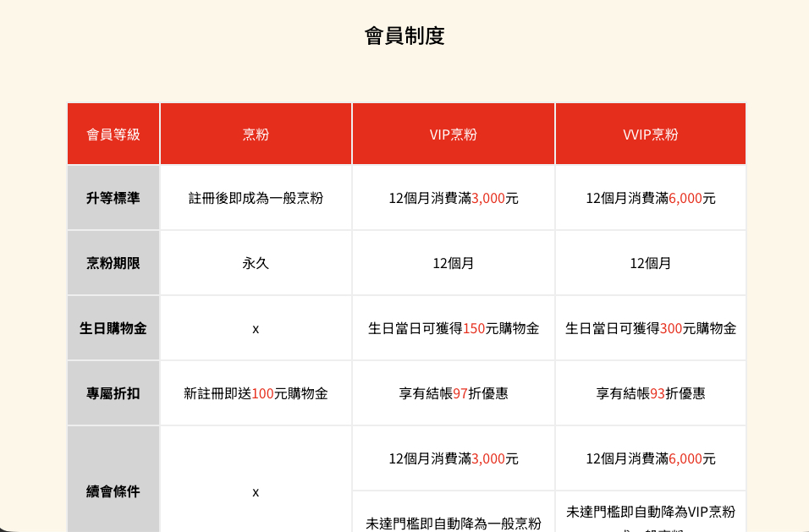Screen dimensions: 809x532
Task: Select the VIP烹粉 column header
Action: (453, 134)
